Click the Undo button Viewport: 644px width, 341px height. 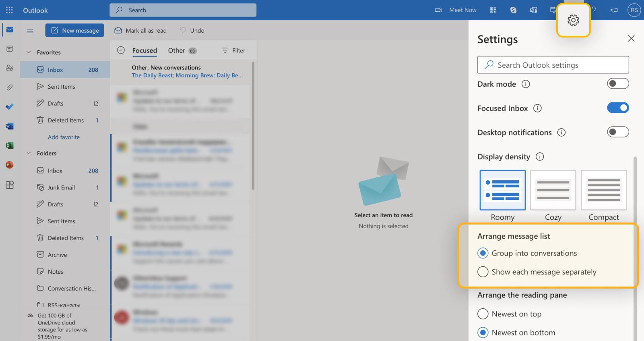[192, 31]
